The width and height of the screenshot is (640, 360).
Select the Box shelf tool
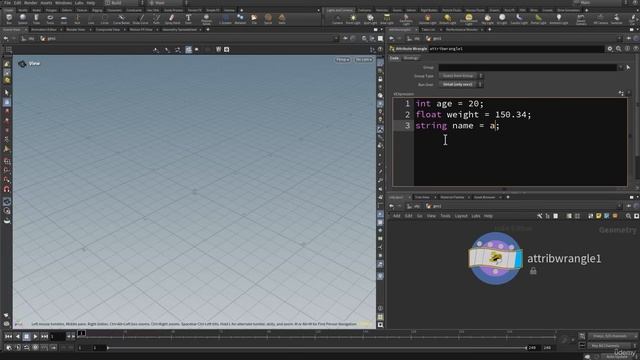click(9, 19)
